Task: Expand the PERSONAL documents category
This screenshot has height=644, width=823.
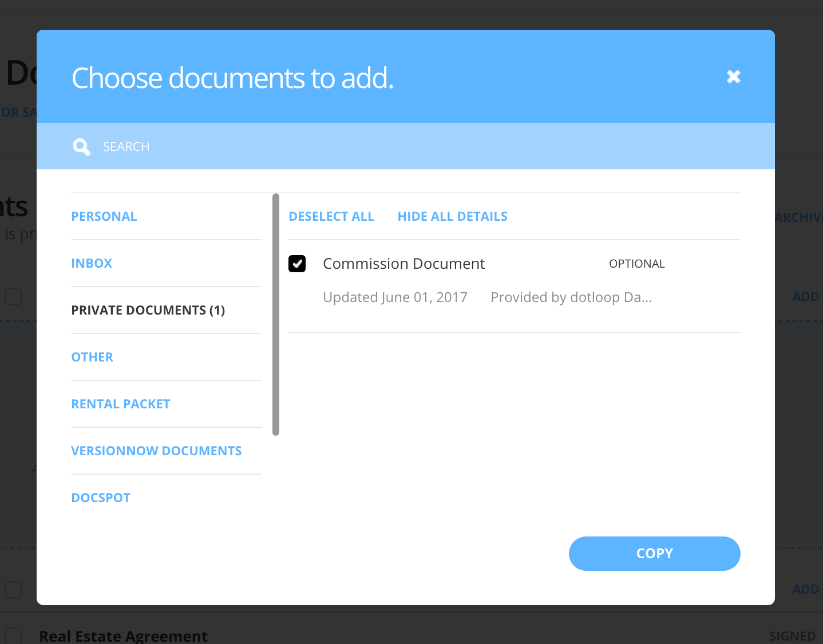Action: (104, 216)
